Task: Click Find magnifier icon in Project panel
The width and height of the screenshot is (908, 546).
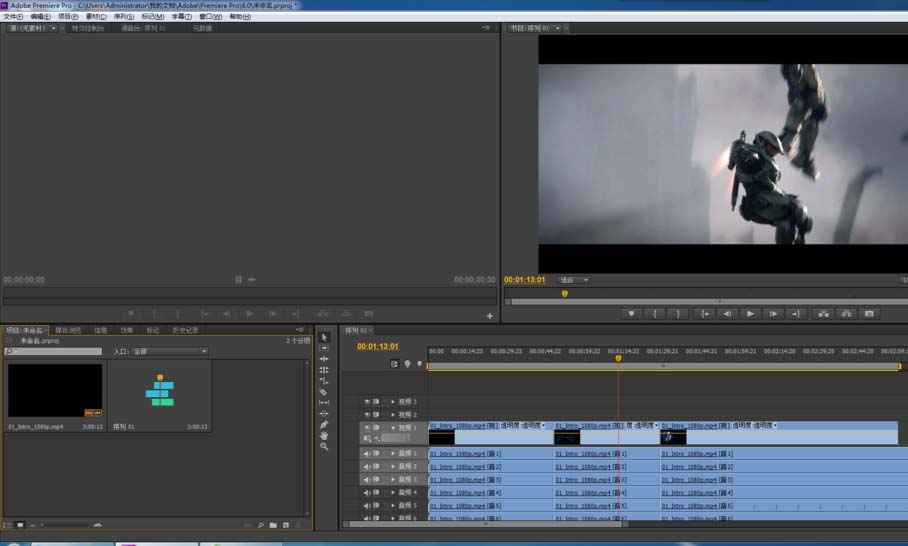Action: 261,525
